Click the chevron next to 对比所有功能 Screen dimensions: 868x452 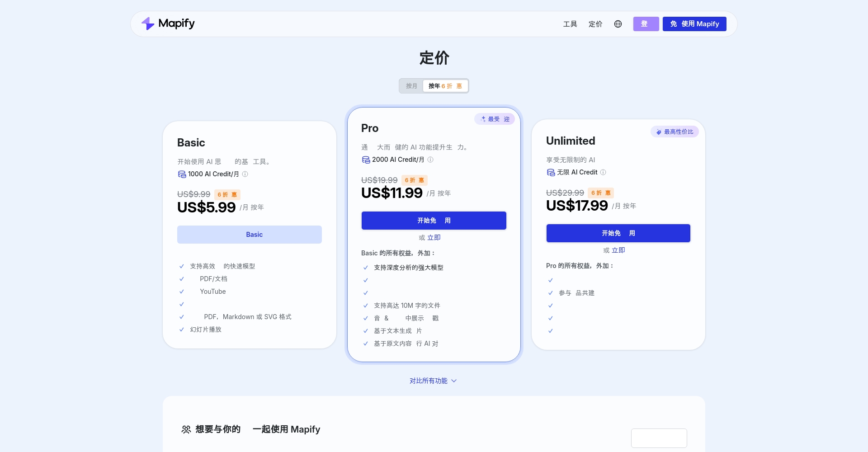point(454,381)
